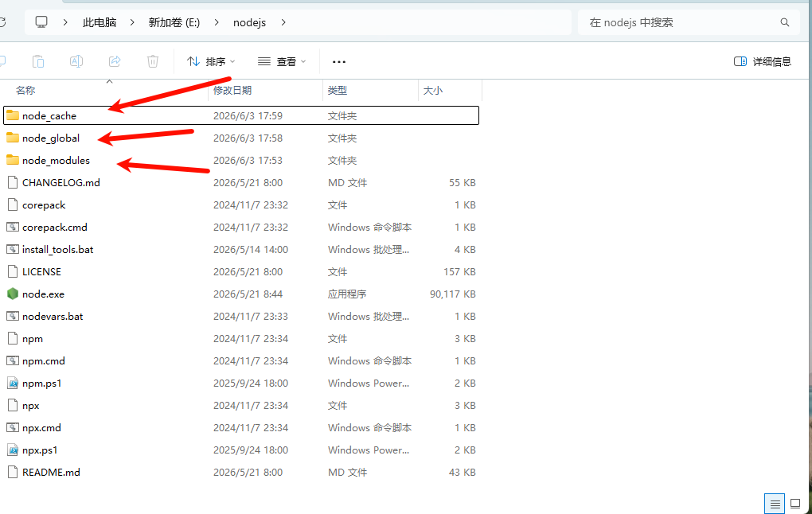812x514 pixels.
Task: Click the 90,117 KB size value
Action: click(x=453, y=294)
